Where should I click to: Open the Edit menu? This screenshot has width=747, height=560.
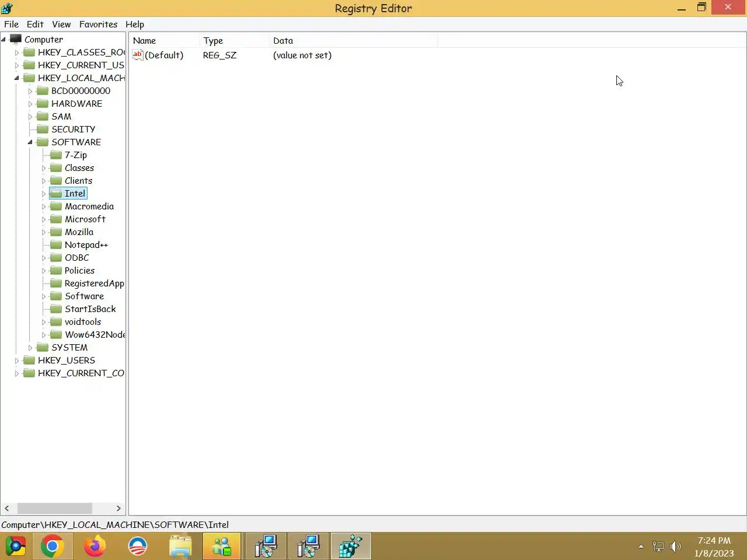click(35, 24)
